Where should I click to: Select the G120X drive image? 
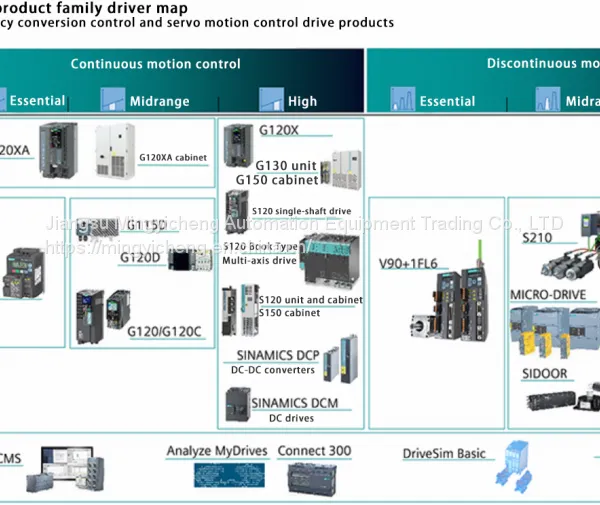pos(238,145)
